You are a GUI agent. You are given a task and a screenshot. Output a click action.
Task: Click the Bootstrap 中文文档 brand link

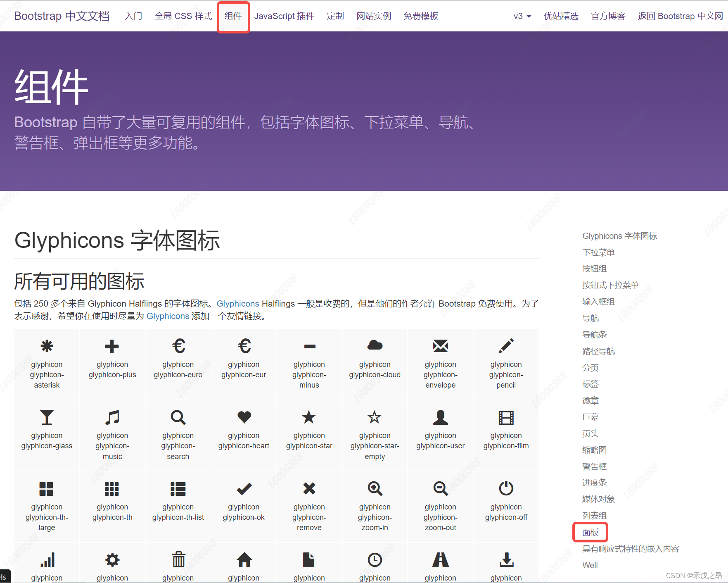tap(62, 16)
